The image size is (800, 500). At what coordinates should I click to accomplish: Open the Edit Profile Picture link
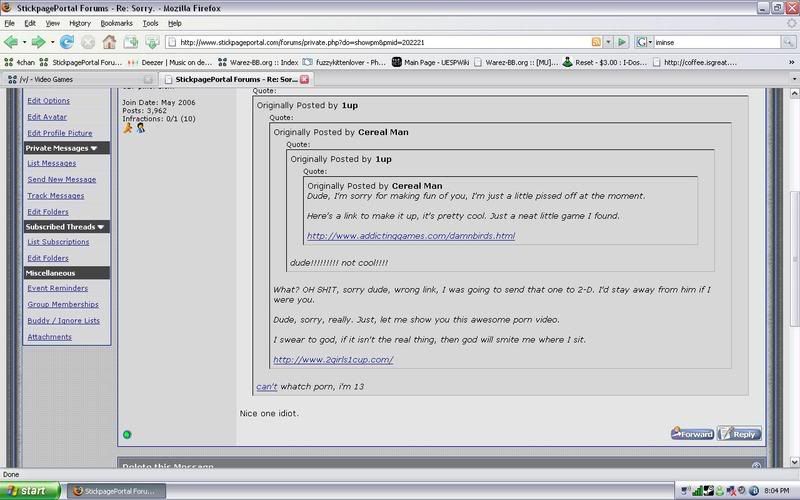click(x=60, y=133)
